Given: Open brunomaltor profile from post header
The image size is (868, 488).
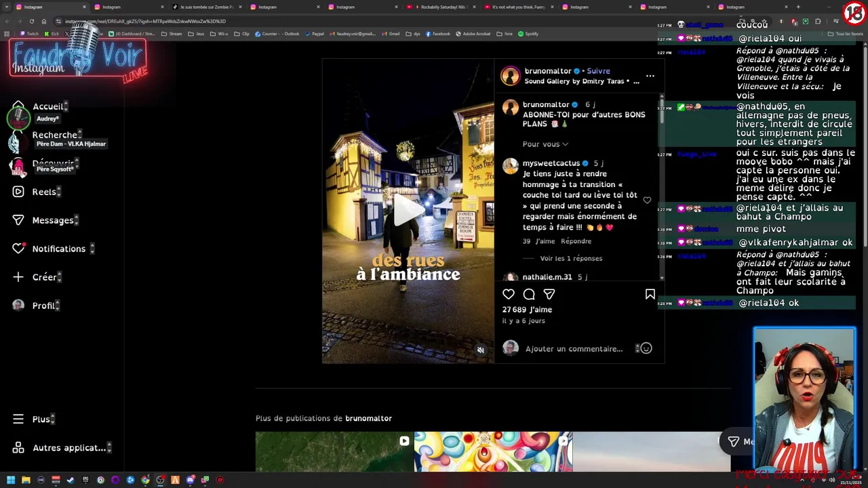Looking at the screenshot, I should coord(548,70).
